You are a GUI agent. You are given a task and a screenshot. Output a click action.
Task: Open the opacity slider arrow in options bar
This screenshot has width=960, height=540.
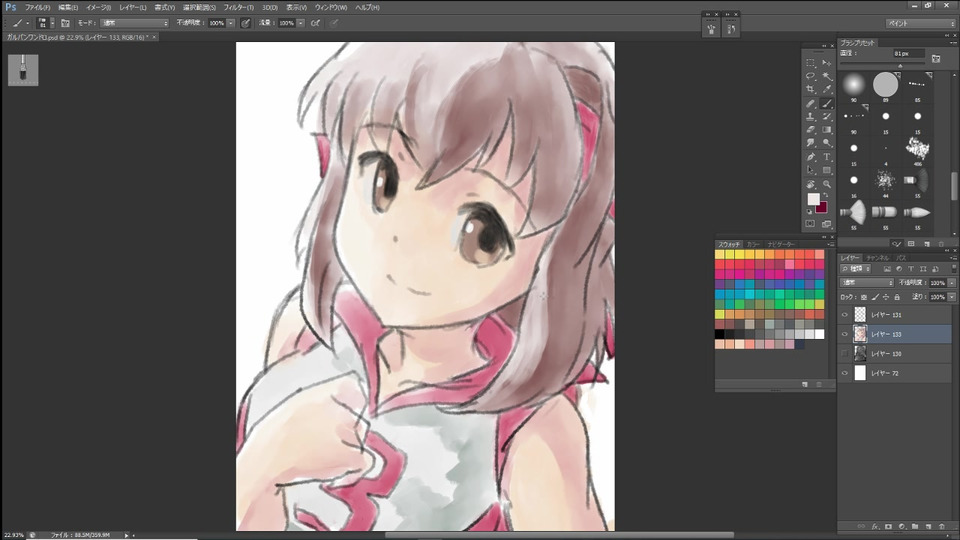tap(231, 23)
